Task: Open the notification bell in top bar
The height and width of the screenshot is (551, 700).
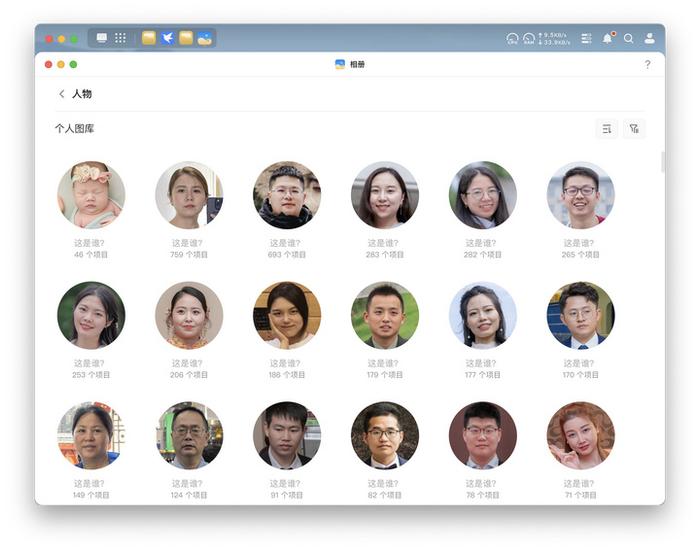Action: click(608, 38)
